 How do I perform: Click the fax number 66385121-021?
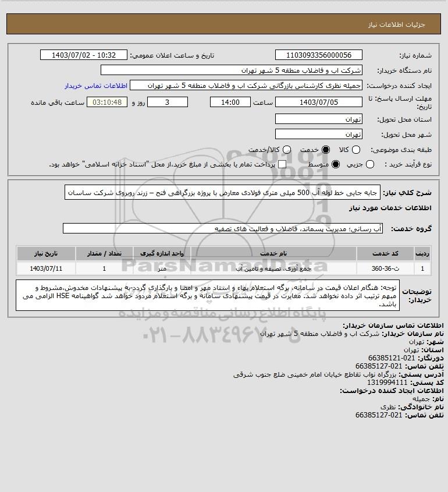coord(392,358)
